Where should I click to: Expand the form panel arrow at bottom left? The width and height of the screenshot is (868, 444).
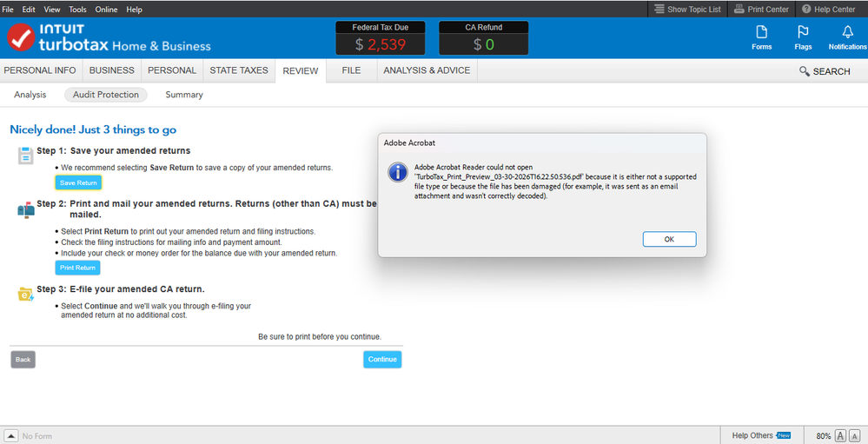pyautogui.click(x=11, y=435)
